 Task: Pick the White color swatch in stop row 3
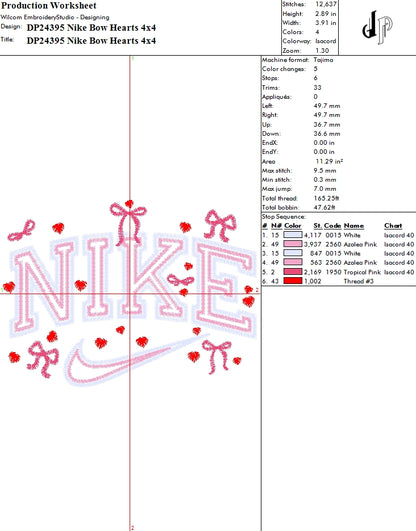pos(293,253)
